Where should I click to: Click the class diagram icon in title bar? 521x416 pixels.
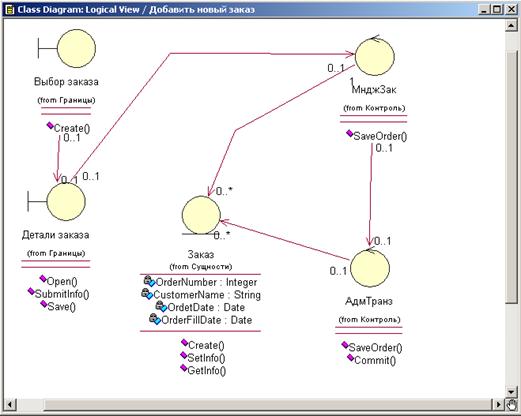(10, 10)
